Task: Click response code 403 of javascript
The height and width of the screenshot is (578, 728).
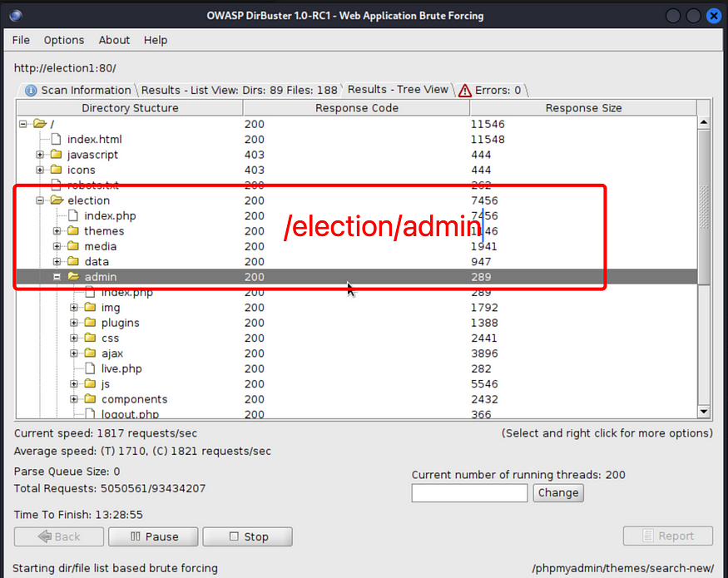Action: (255, 155)
